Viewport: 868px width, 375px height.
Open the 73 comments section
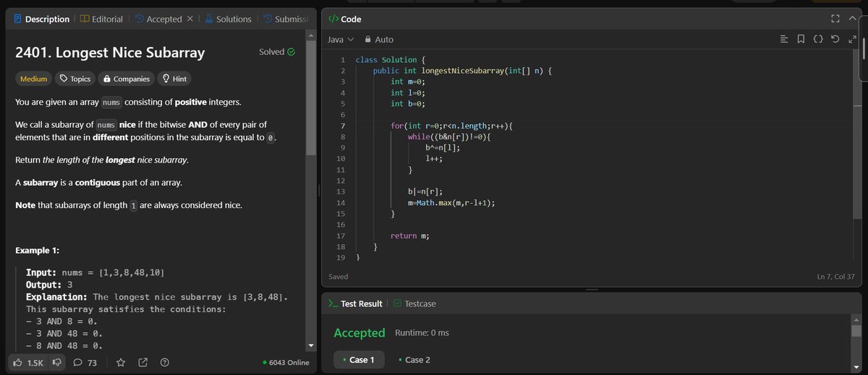click(84, 363)
